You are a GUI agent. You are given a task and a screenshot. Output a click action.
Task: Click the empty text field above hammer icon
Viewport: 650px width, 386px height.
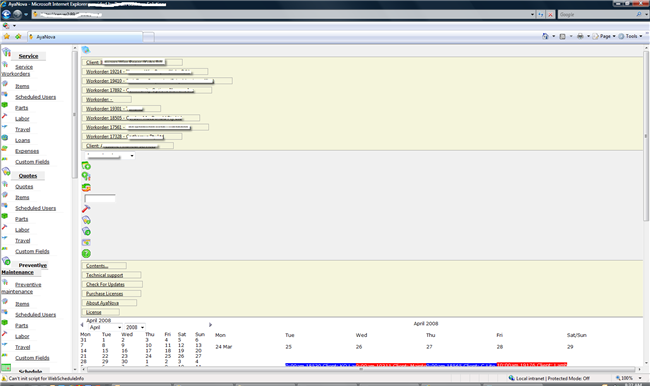pyautogui.click(x=100, y=198)
